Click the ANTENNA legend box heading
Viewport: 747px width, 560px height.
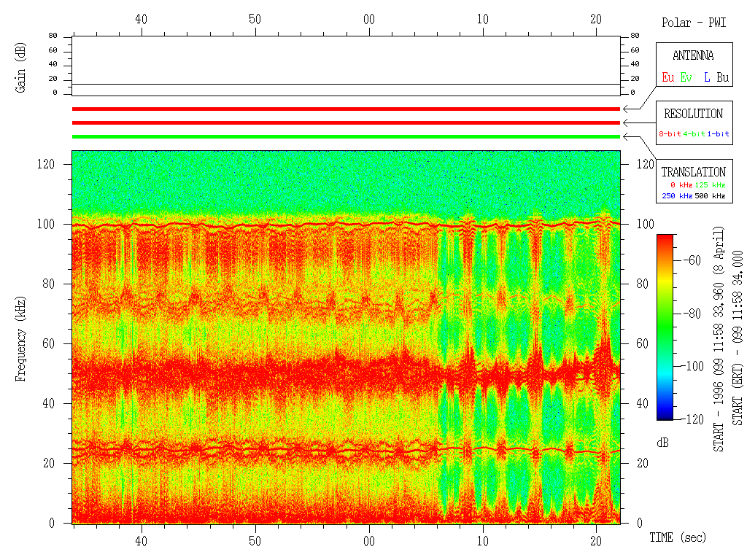click(x=693, y=56)
